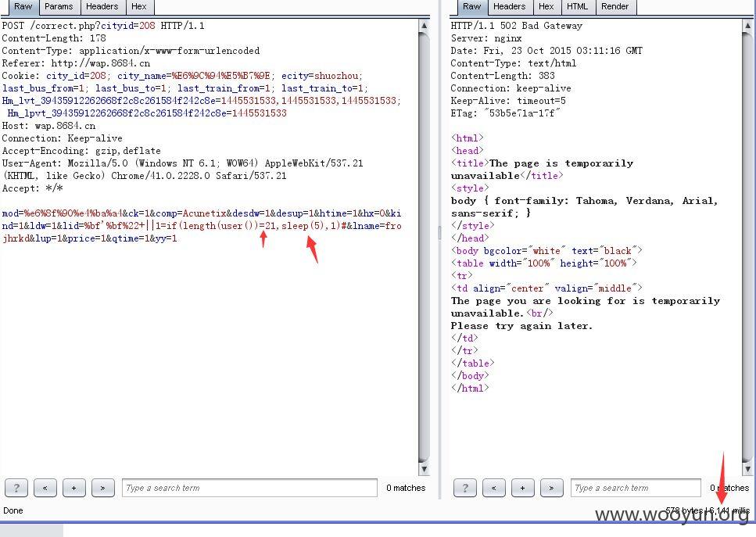Open the response Render tab
The height and width of the screenshot is (537, 756).
tap(614, 7)
